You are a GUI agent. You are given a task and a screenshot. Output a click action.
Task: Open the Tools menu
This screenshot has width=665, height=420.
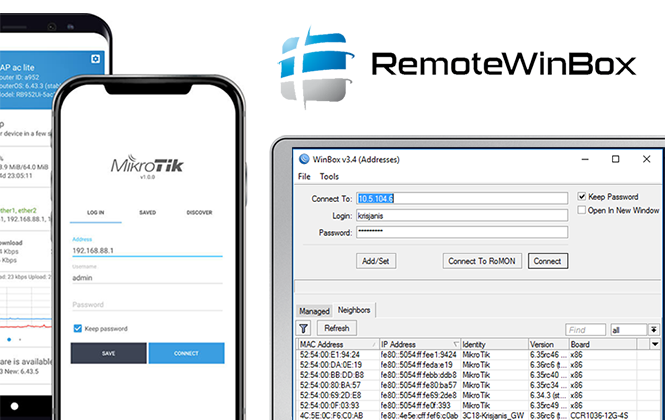click(x=329, y=176)
